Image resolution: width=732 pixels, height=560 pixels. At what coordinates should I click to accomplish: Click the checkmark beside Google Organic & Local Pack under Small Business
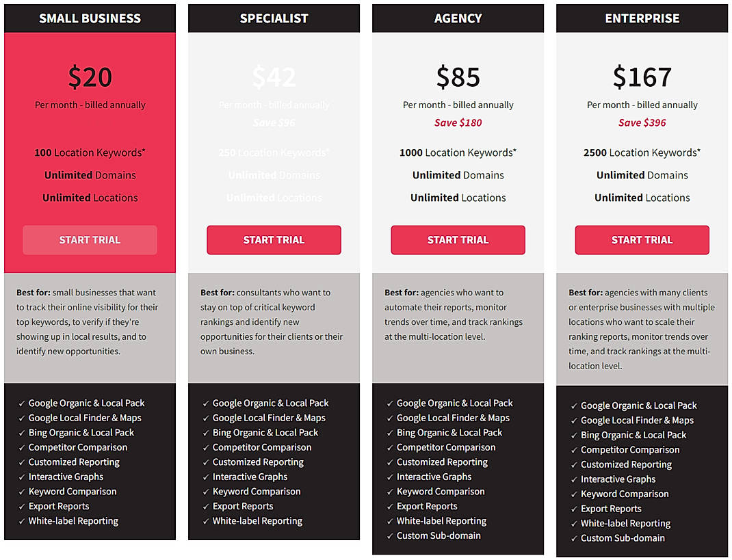tap(21, 403)
